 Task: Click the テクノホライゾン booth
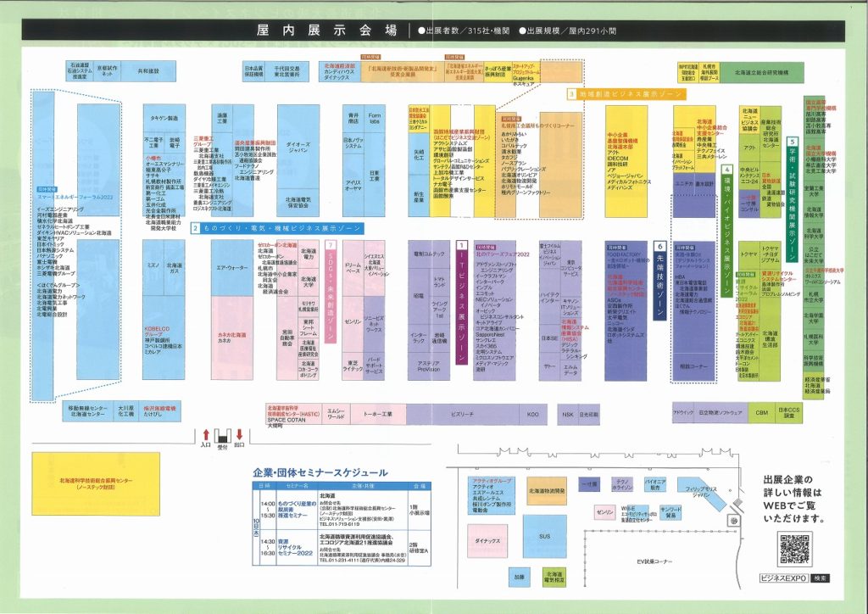point(621,485)
